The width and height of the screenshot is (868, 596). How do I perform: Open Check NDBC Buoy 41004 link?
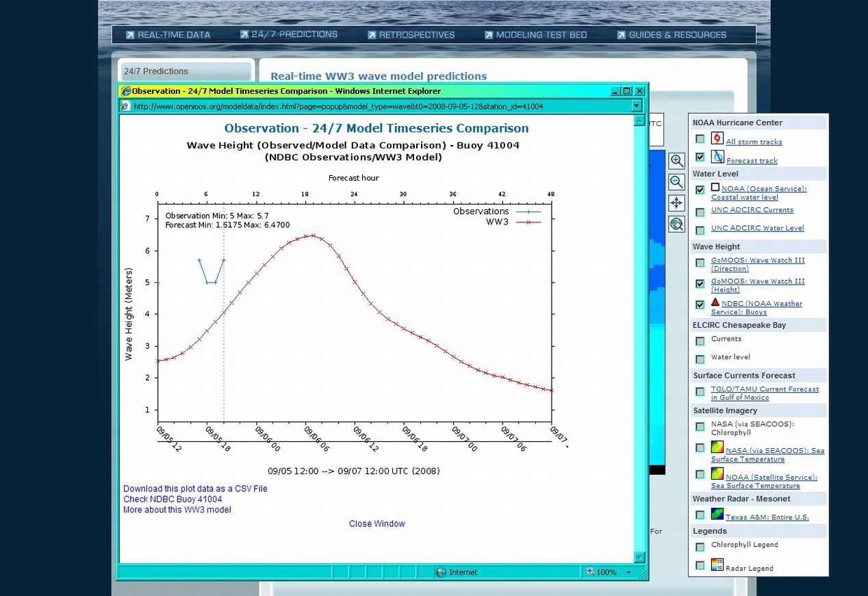[x=173, y=500]
